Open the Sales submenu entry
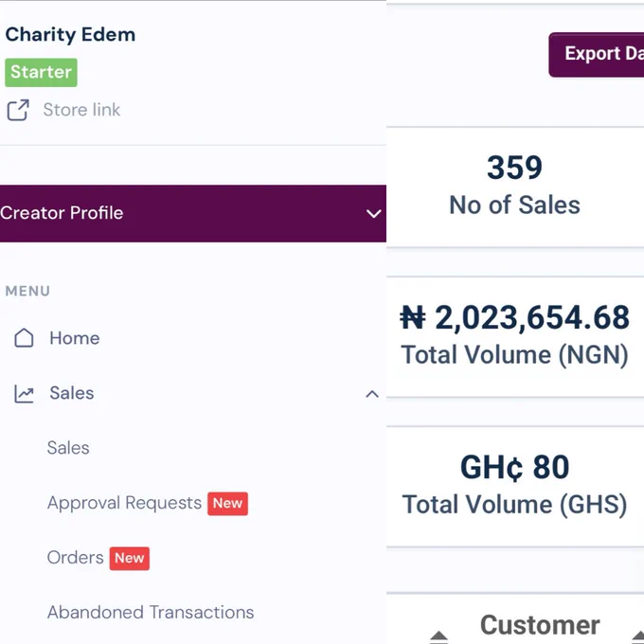Viewport: 644px width, 644px height. pos(68,448)
